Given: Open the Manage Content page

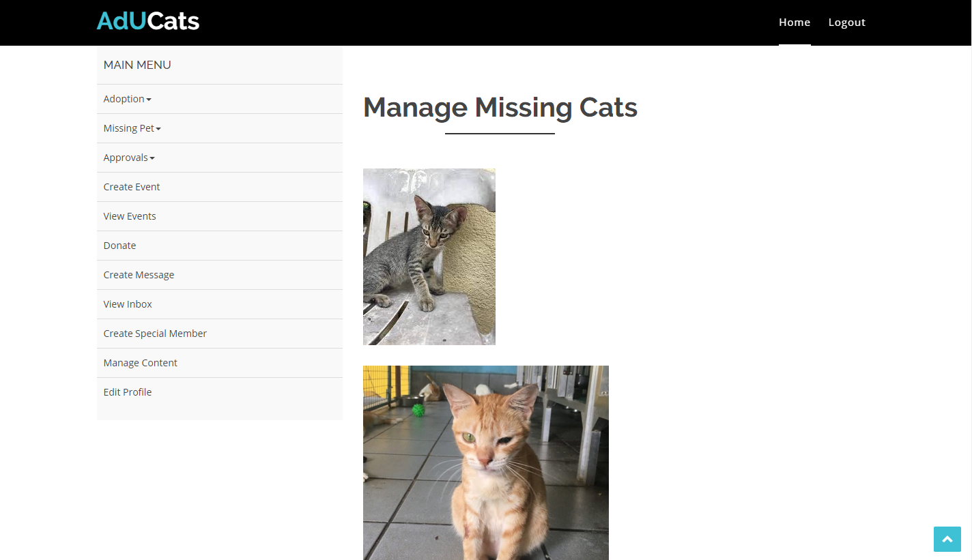Looking at the screenshot, I should click(x=140, y=363).
